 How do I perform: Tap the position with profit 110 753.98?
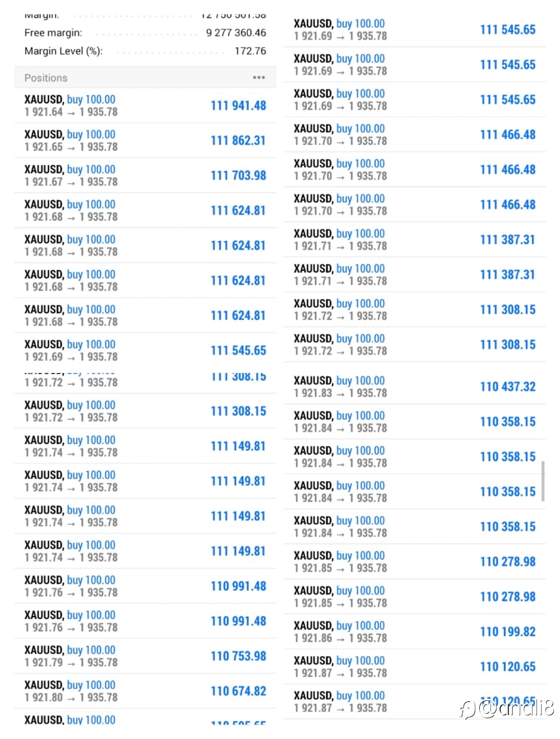(x=145, y=656)
